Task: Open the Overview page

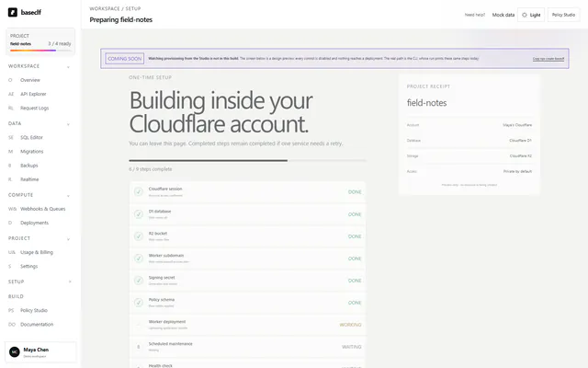Action: tap(39, 80)
